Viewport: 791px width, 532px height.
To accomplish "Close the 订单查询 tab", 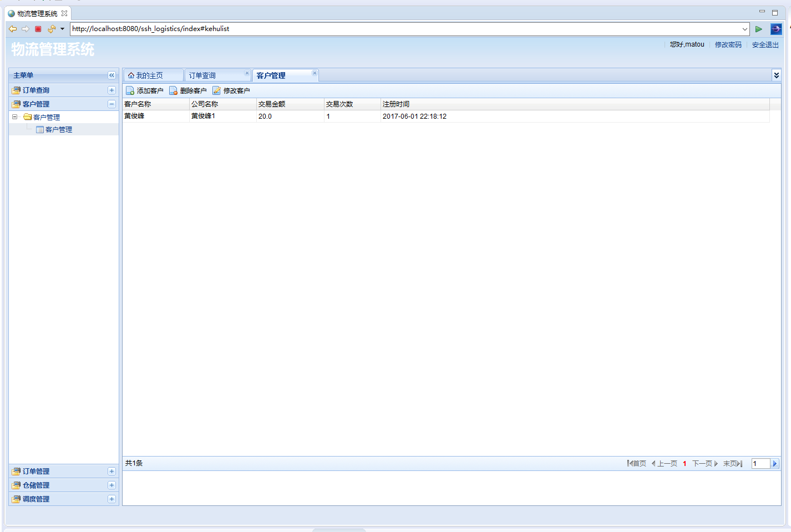I will (247, 73).
